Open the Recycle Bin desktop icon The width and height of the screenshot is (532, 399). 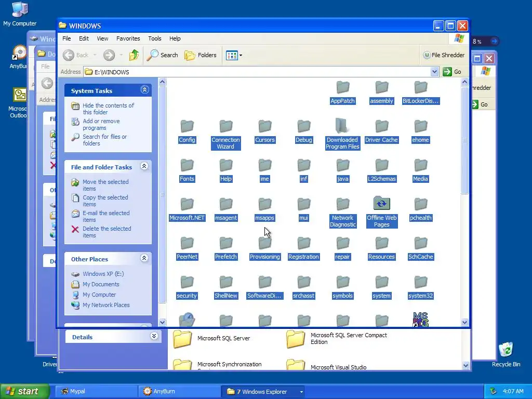[506, 354]
